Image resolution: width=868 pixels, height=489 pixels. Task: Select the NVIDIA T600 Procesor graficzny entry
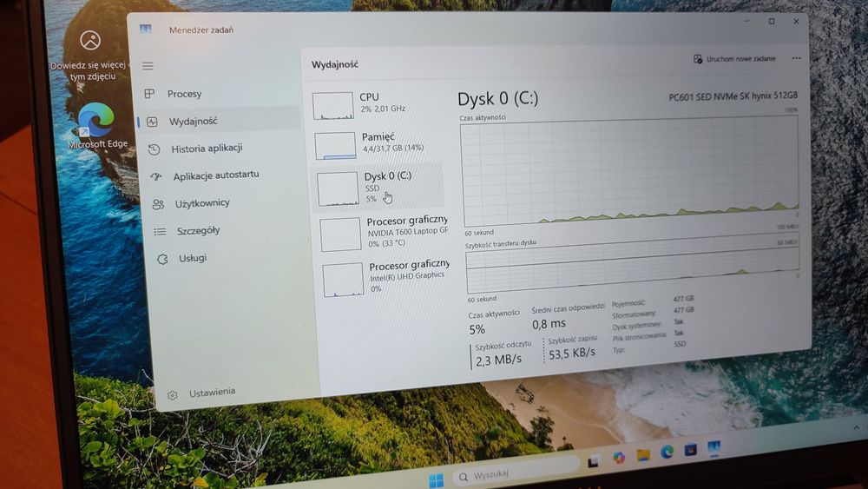coord(385,233)
